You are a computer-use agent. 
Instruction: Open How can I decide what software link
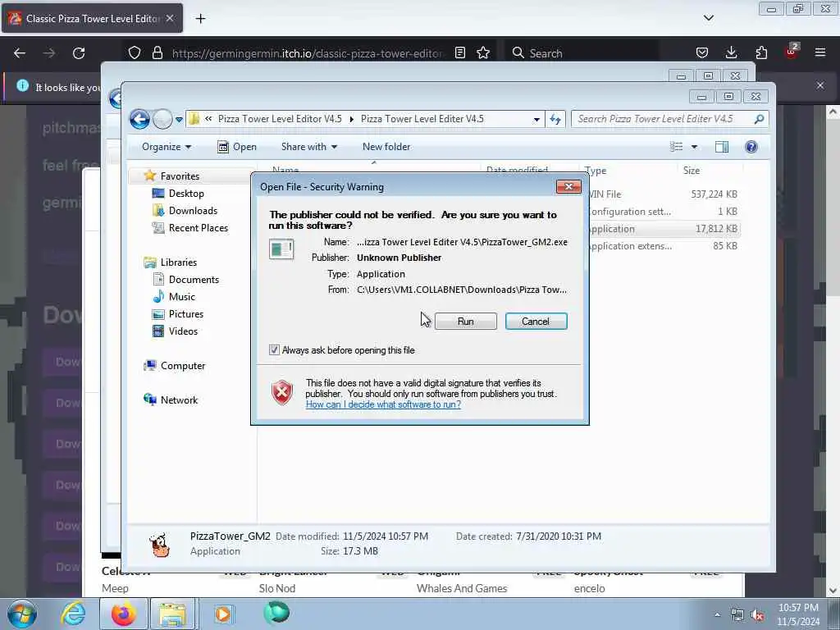point(383,404)
